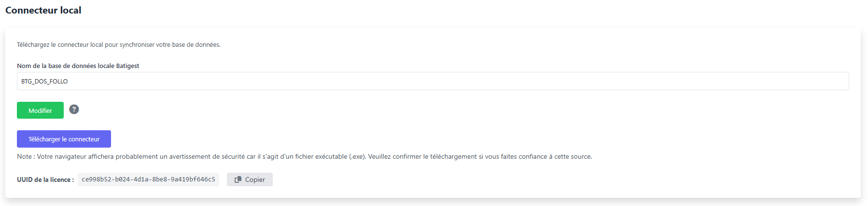Click the UUID de la licence label
This screenshot has height=206, width=868.
tap(45, 179)
